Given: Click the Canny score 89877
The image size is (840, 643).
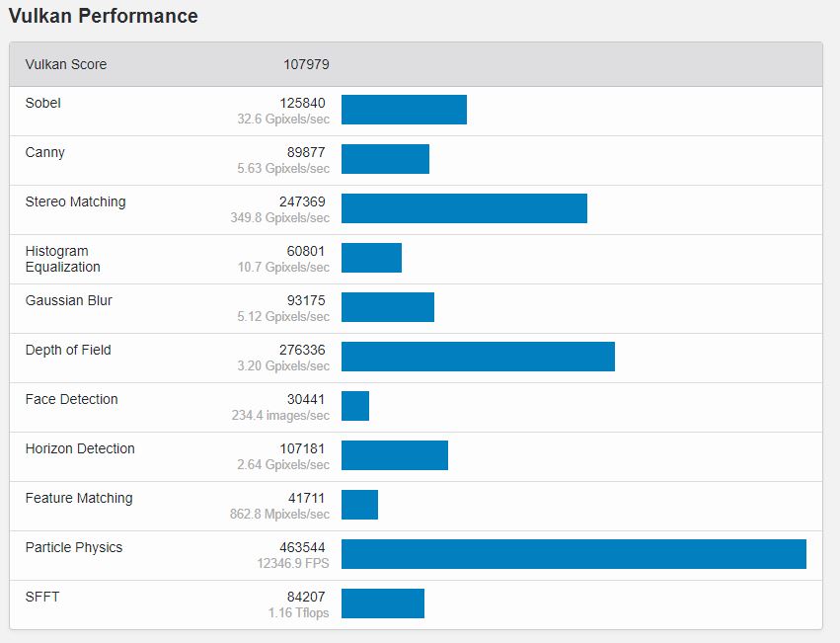Looking at the screenshot, I should coord(303,152).
